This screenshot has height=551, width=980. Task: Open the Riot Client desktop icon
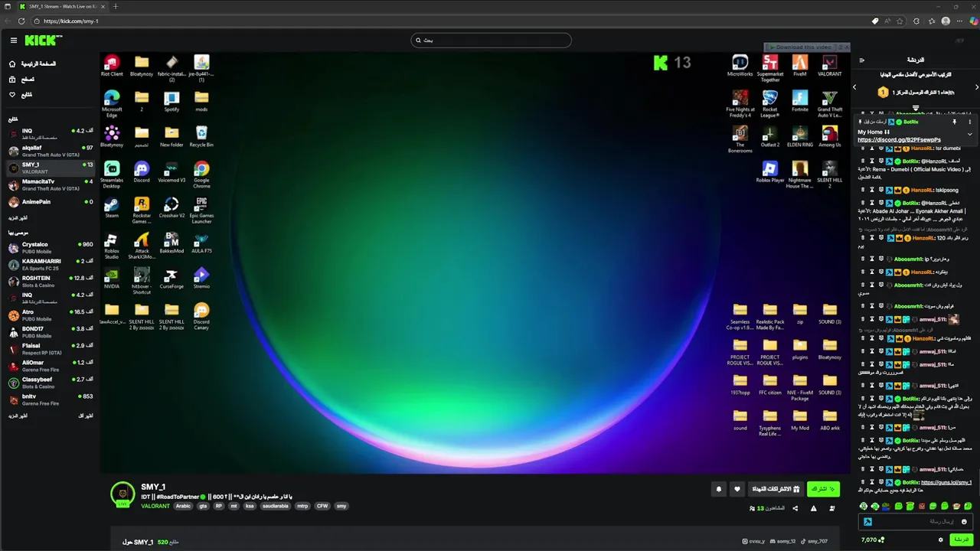[x=112, y=66]
